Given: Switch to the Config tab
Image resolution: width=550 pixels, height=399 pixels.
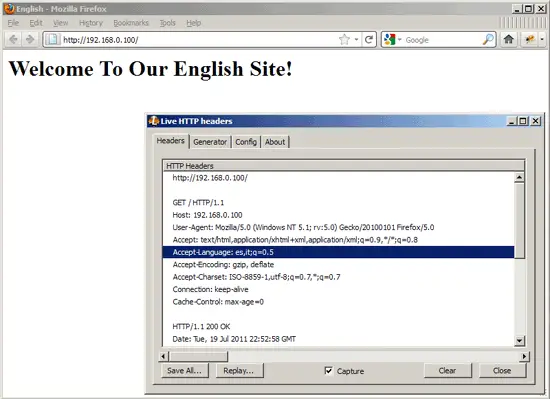Looking at the screenshot, I should 246,142.
